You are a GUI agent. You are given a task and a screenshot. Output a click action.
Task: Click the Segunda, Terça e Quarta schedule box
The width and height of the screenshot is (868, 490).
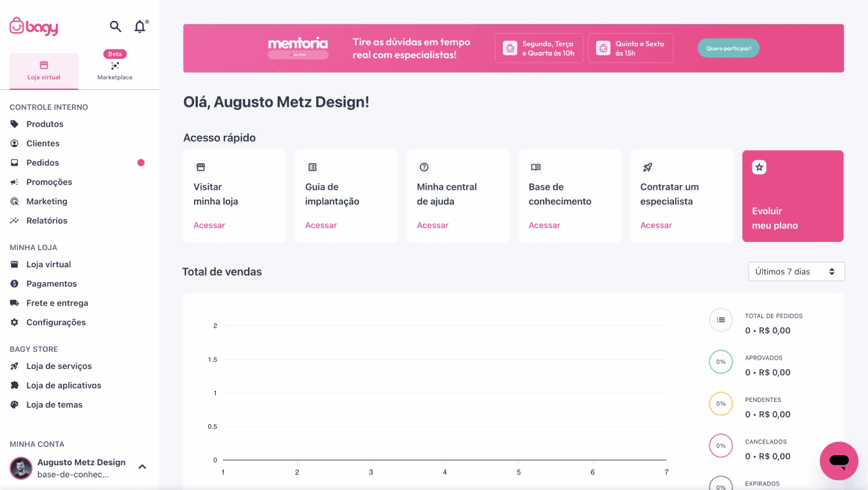coord(539,48)
